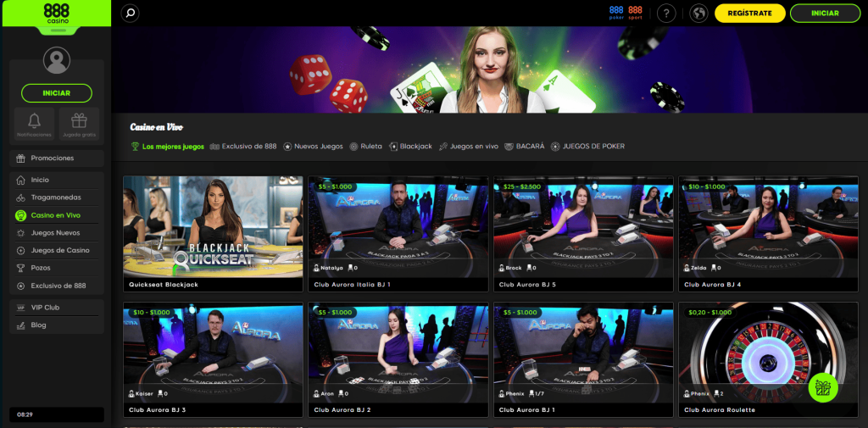Open Club Aurora BJ 2 table
868x428 pixels.
[x=398, y=359]
